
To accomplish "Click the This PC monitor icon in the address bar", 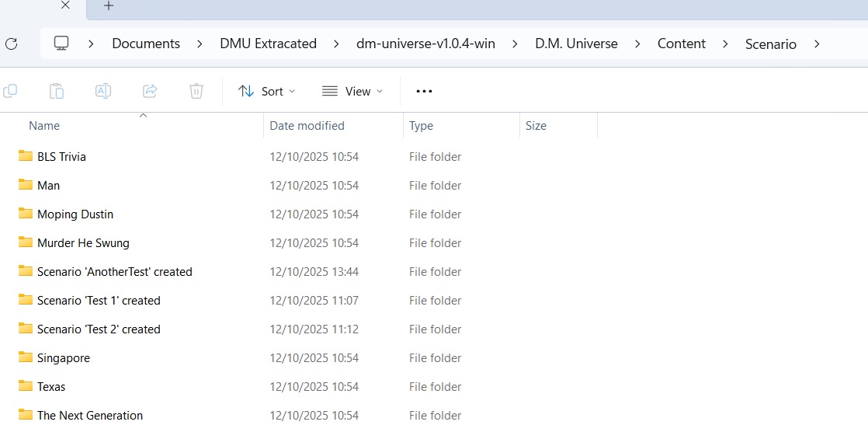I will pyautogui.click(x=61, y=44).
